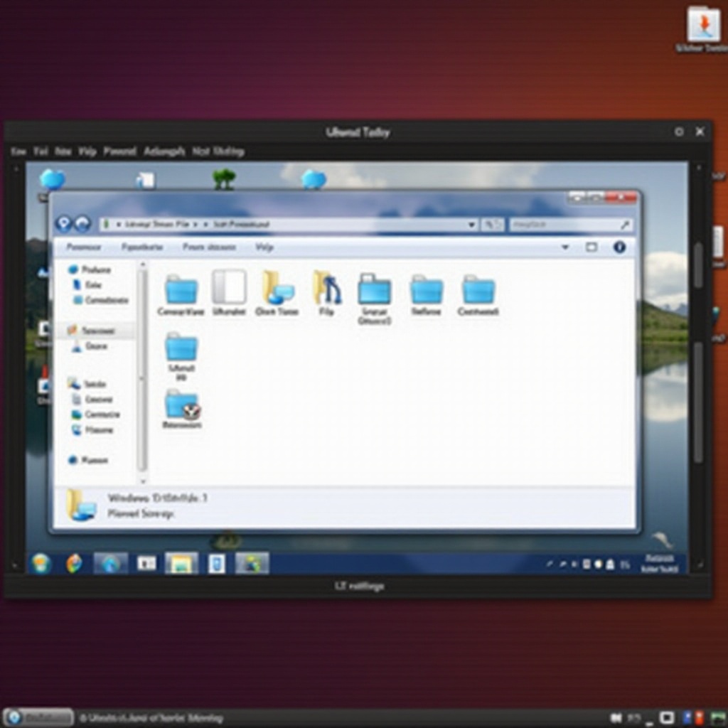Select the folder icon with the blue figure
This screenshot has width=728, height=728.
(x=327, y=287)
